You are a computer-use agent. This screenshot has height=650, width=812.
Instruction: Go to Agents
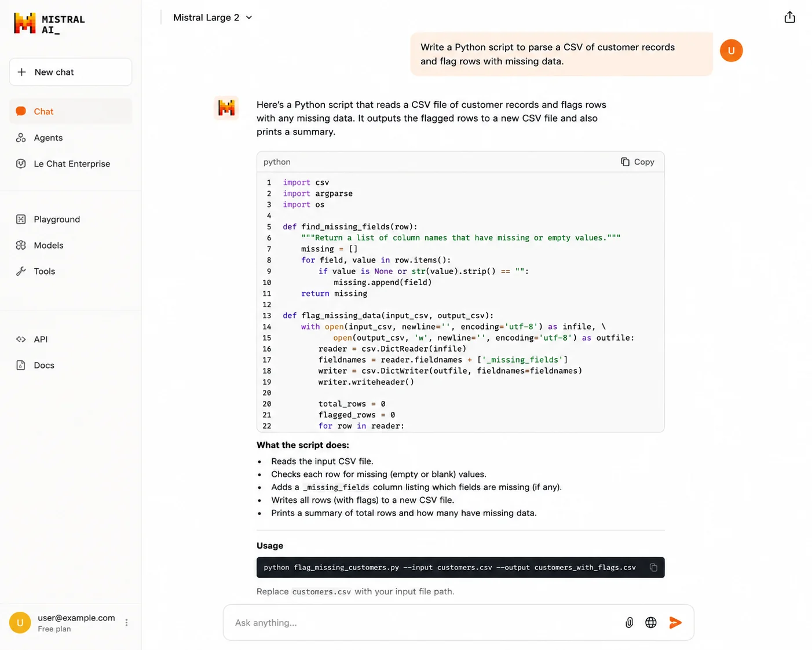point(71,137)
